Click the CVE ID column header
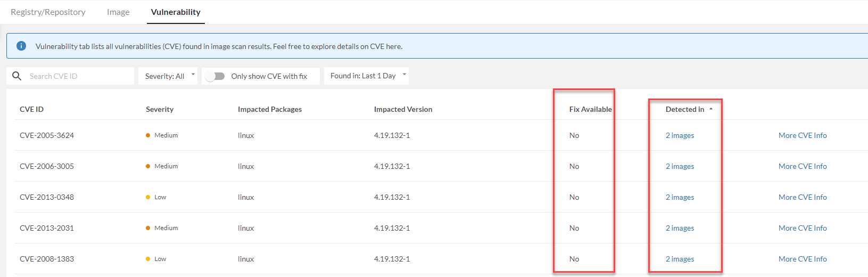 tap(31, 109)
